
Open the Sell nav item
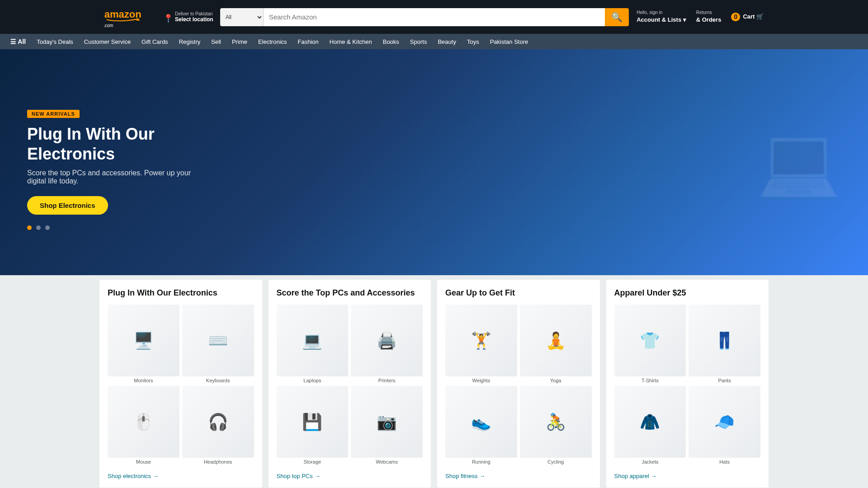(x=216, y=42)
